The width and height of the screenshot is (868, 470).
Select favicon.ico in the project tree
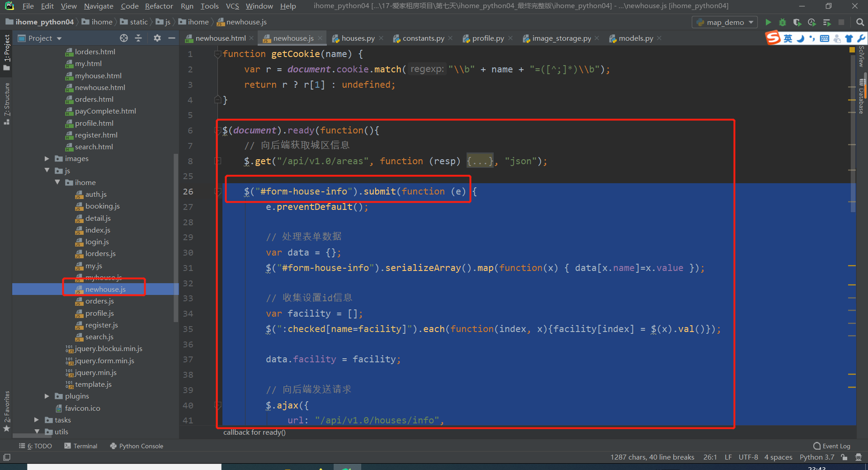click(x=82, y=408)
